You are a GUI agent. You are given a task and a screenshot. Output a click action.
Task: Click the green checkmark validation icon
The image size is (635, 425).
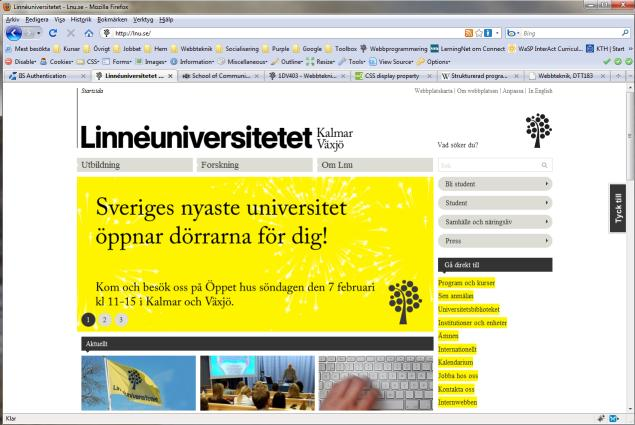[x=607, y=62]
